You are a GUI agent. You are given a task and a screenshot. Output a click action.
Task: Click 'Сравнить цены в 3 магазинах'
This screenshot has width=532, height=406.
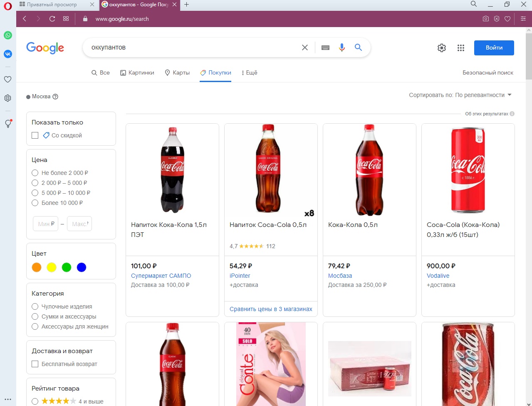[271, 309]
